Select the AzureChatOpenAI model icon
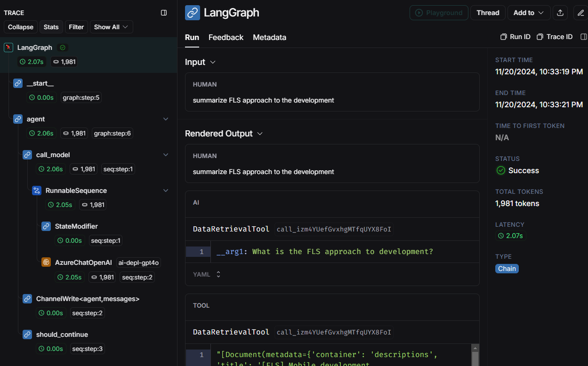This screenshot has width=588, height=366. point(46,262)
